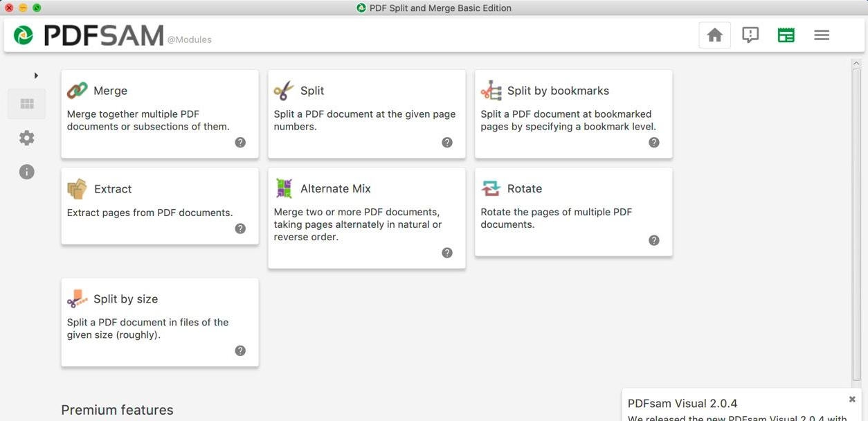Image resolution: width=868 pixels, height=421 pixels.
Task: View help for the Rotate module
Action: (x=653, y=240)
